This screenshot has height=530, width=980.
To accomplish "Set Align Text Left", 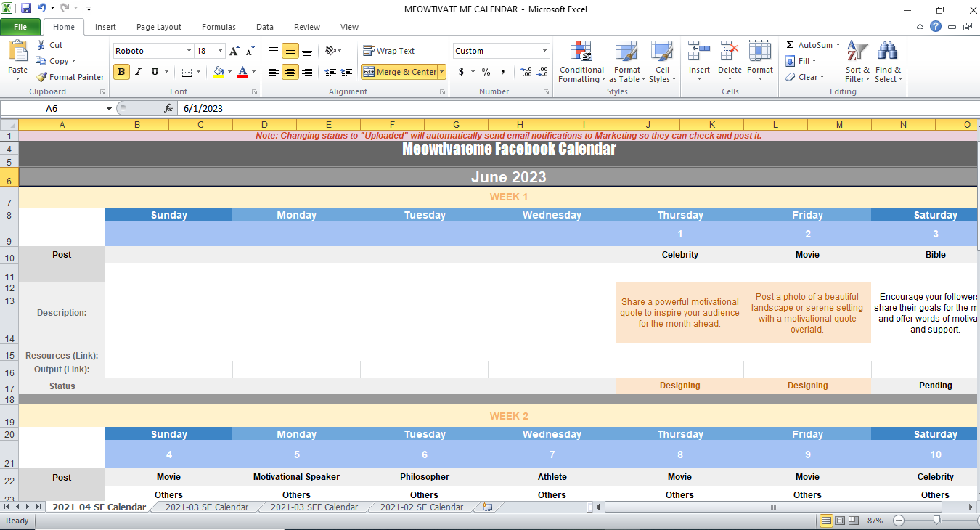I will 274,72.
